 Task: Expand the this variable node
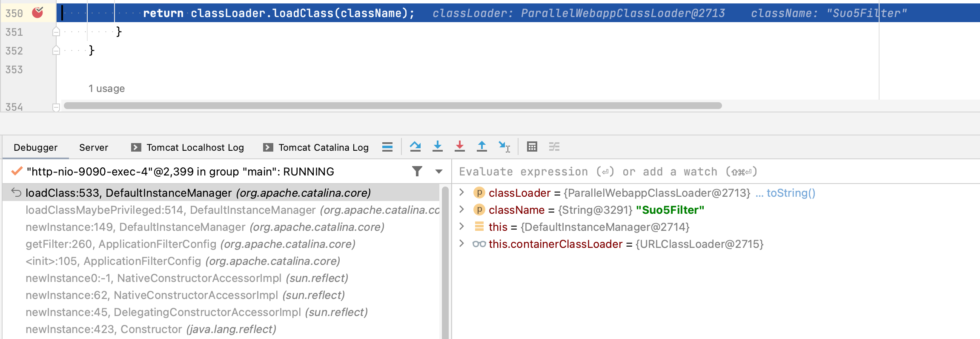click(462, 227)
